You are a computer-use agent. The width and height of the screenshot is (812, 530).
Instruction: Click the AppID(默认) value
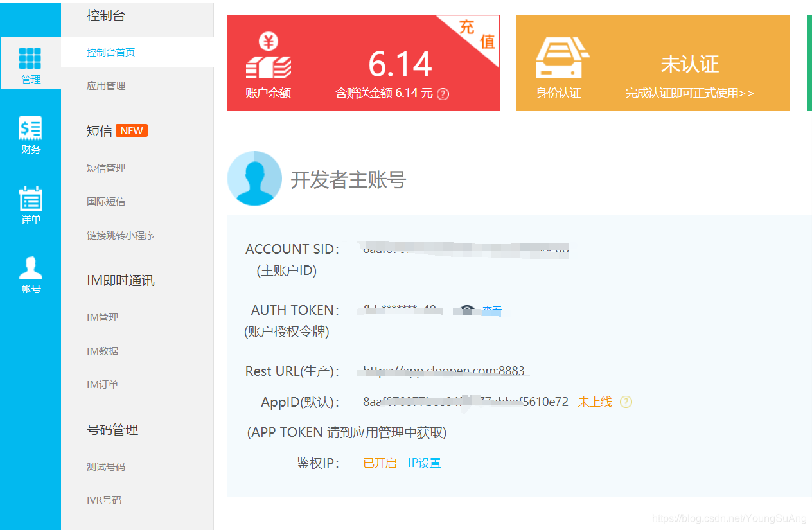click(466, 402)
